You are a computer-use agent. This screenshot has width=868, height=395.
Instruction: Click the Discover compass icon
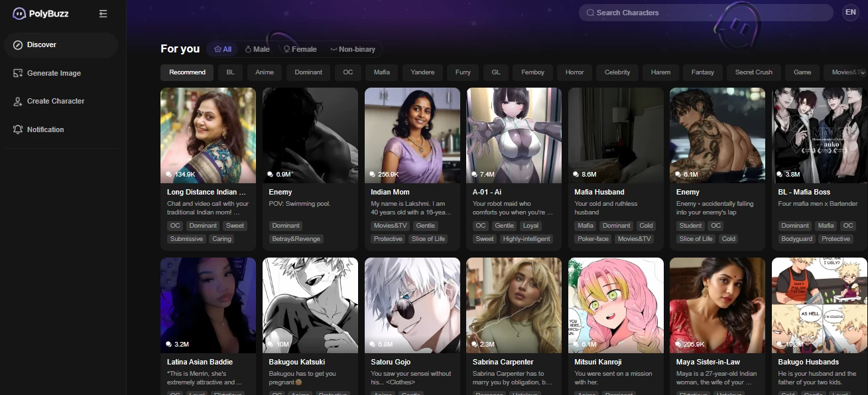(18, 44)
